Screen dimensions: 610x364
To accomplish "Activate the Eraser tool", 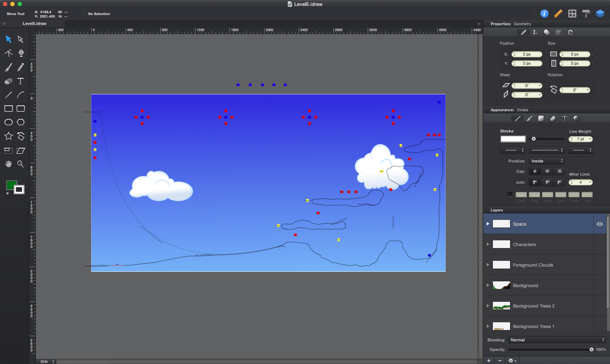I will pos(8,81).
